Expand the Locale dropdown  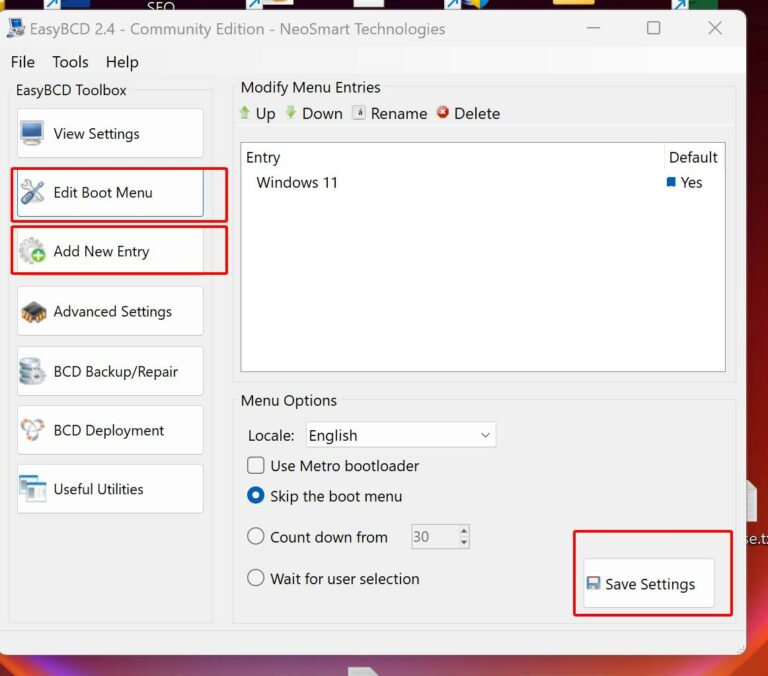coord(400,435)
